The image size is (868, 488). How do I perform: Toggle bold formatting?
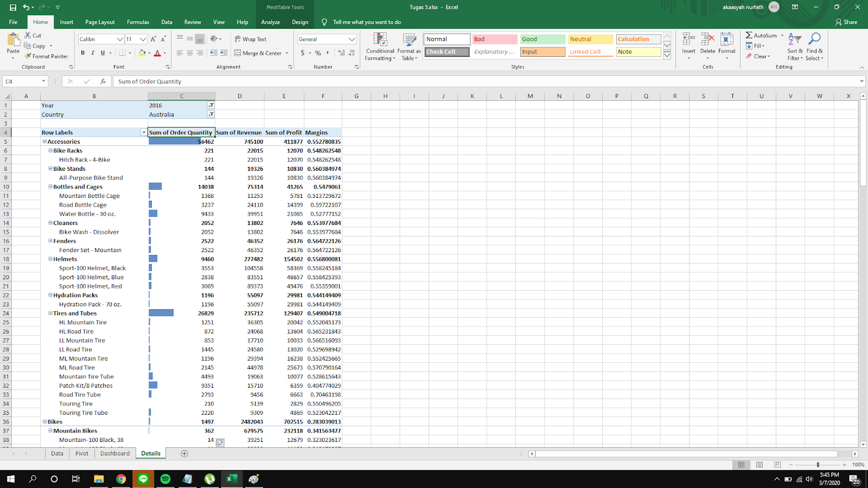82,53
